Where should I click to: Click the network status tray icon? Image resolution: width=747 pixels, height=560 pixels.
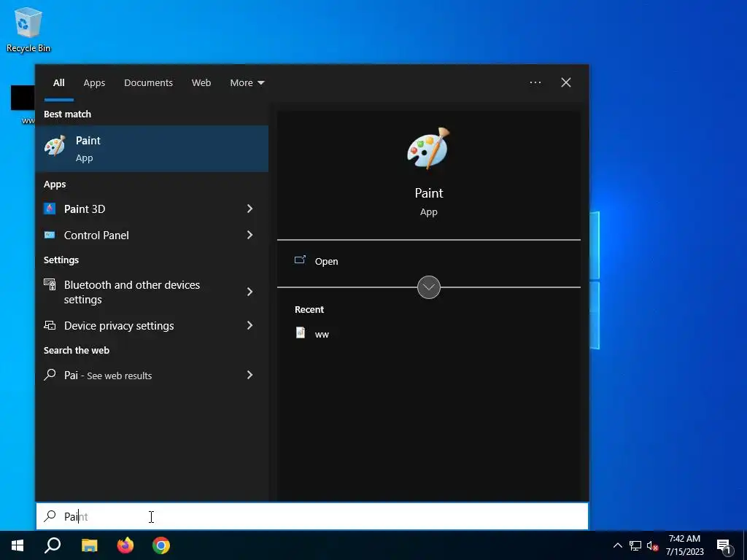(x=635, y=545)
